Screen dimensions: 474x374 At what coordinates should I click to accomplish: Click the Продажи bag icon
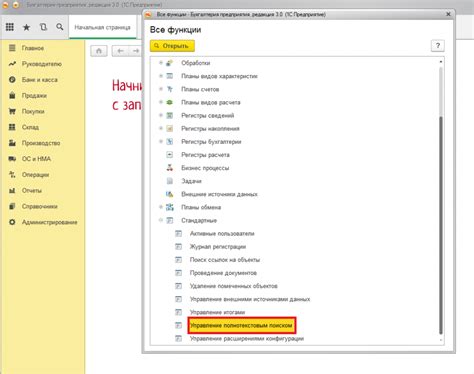coord(12,95)
